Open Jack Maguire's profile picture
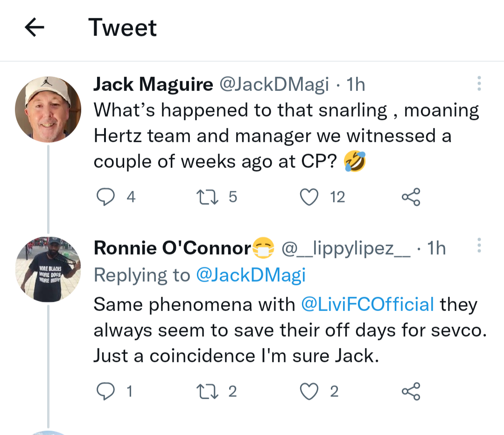Screen dimensions: 504x435 pos(48,110)
